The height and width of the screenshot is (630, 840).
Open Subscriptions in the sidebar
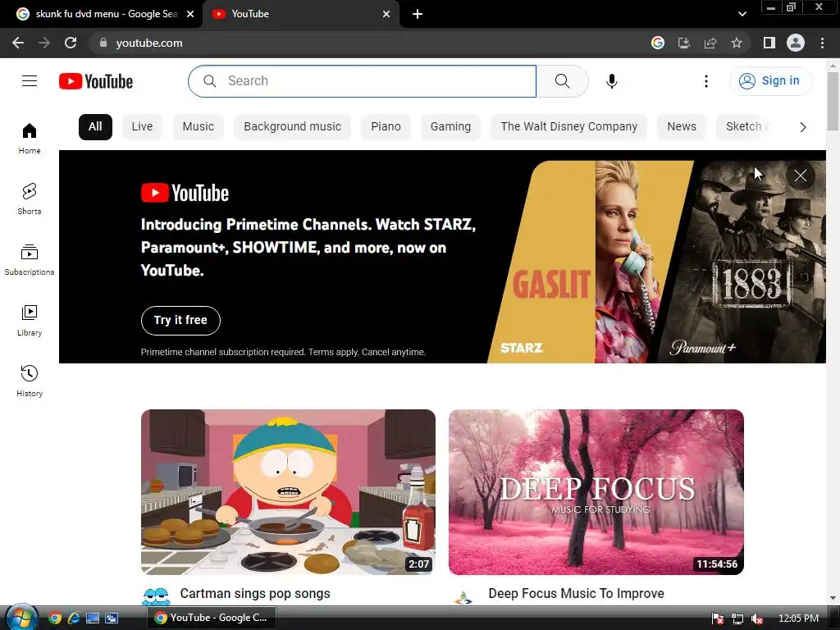point(30,259)
